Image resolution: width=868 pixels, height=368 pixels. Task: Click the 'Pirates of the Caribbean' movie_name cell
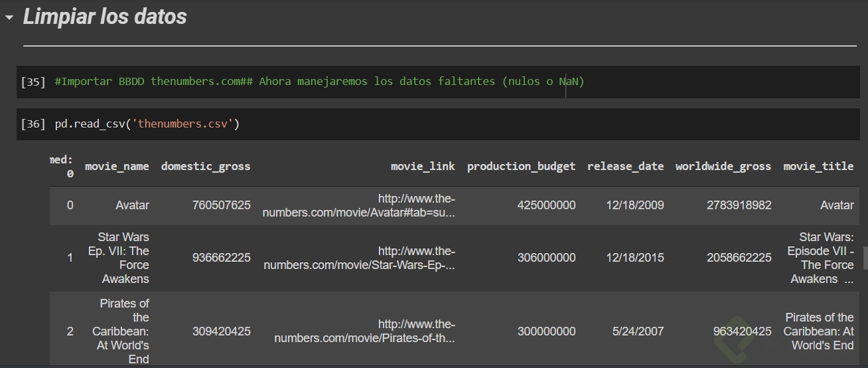coord(121,331)
